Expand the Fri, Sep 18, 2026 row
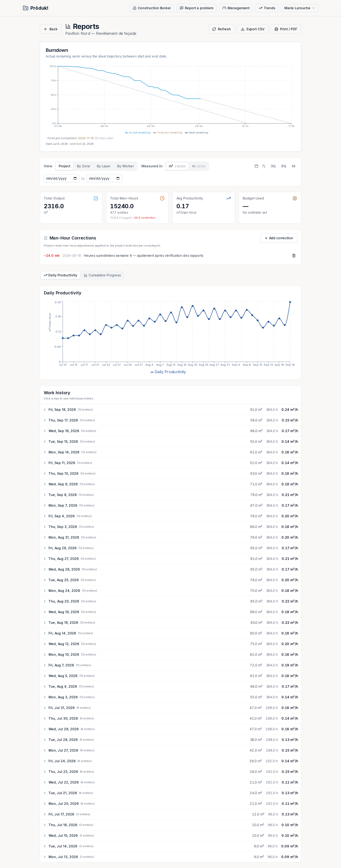Viewport: 341px width, 868px height. click(x=170, y=410)
